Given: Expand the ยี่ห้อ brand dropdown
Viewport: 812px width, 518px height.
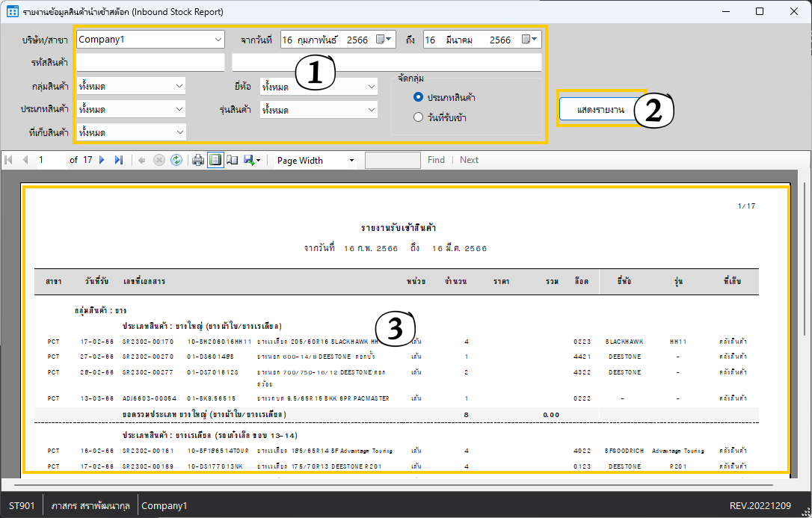Looking at the screenshot, I should (x=372, y=87).
